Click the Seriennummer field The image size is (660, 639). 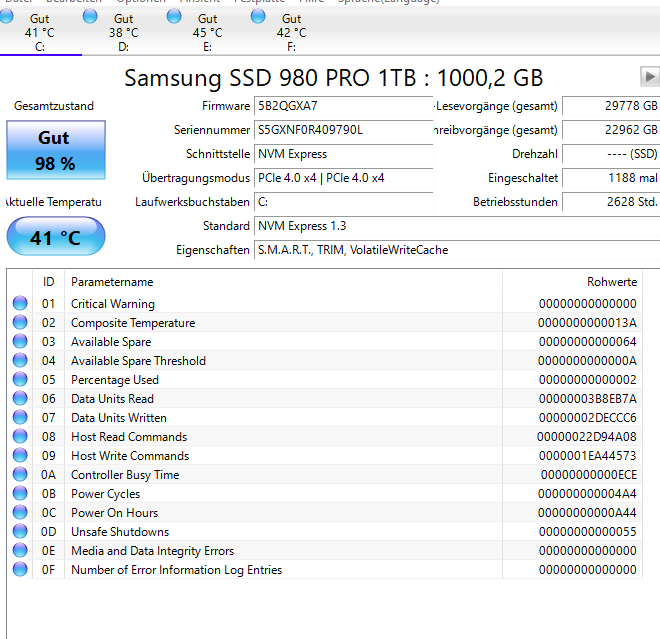click(x=343, y=130)
